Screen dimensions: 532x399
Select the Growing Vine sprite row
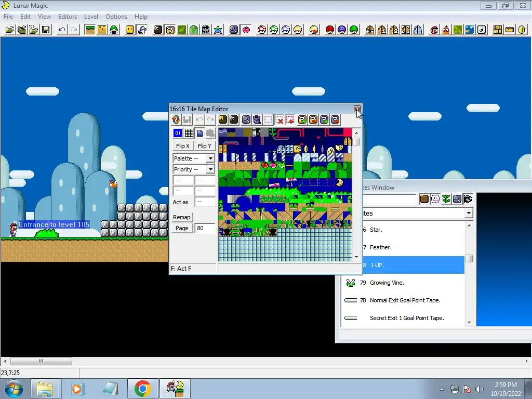pyautogui.click(x=403, y=283)
